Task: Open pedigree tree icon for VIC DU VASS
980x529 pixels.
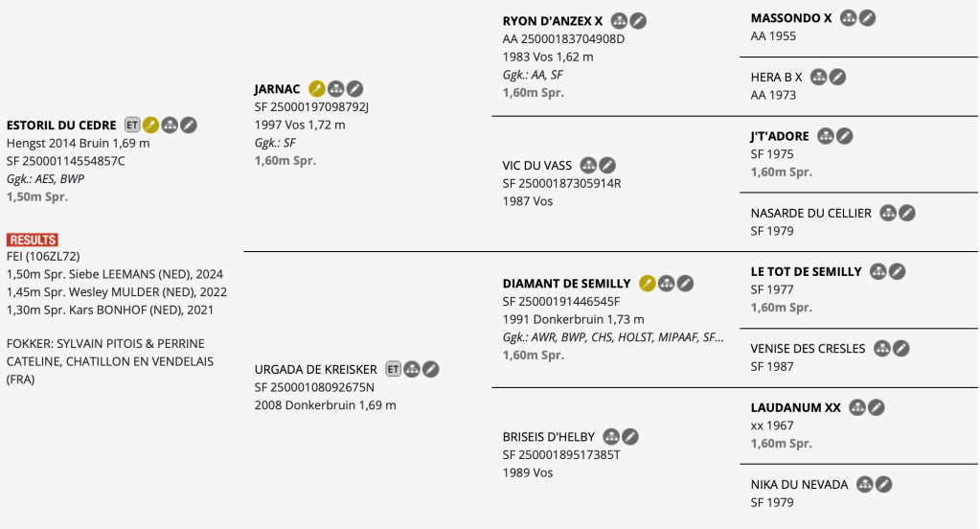Action: click(x=588, y=165)
